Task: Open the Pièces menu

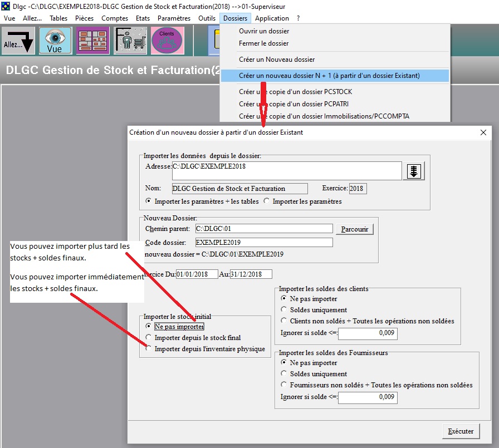Action: coord(84,18)
